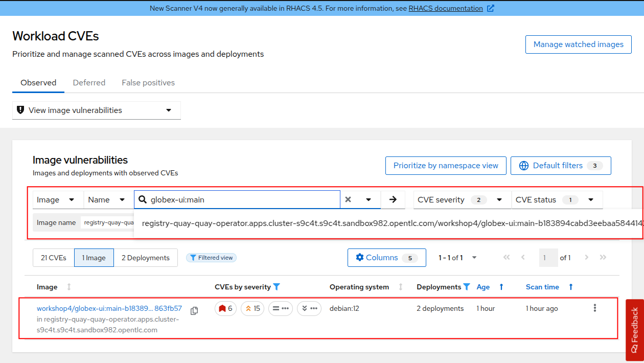Click the 1 hour ago scan time cell
The width and height of the screenshot is (644, 363).
pos(542,308)
